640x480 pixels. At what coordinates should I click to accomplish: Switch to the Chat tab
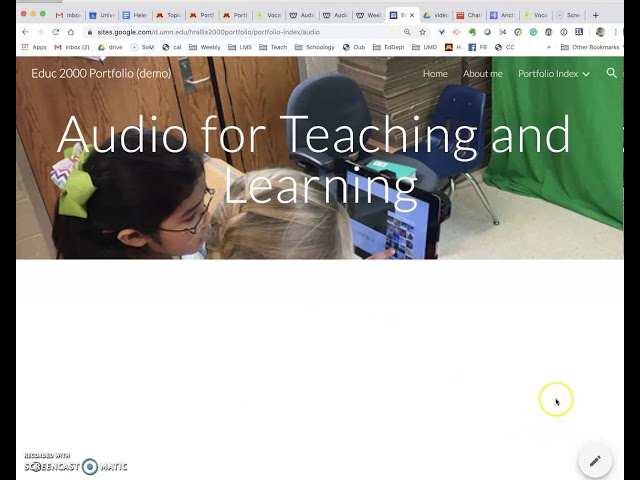point(469,15)
